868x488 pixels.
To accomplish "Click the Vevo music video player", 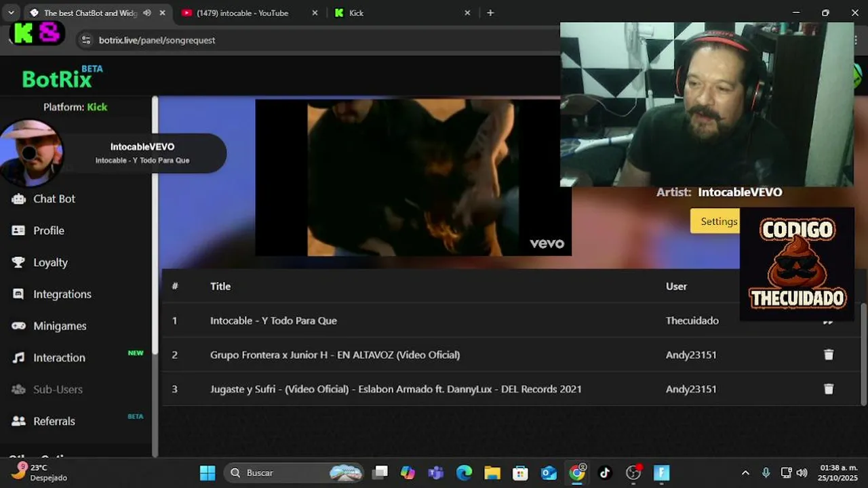I will pos(413,178).
